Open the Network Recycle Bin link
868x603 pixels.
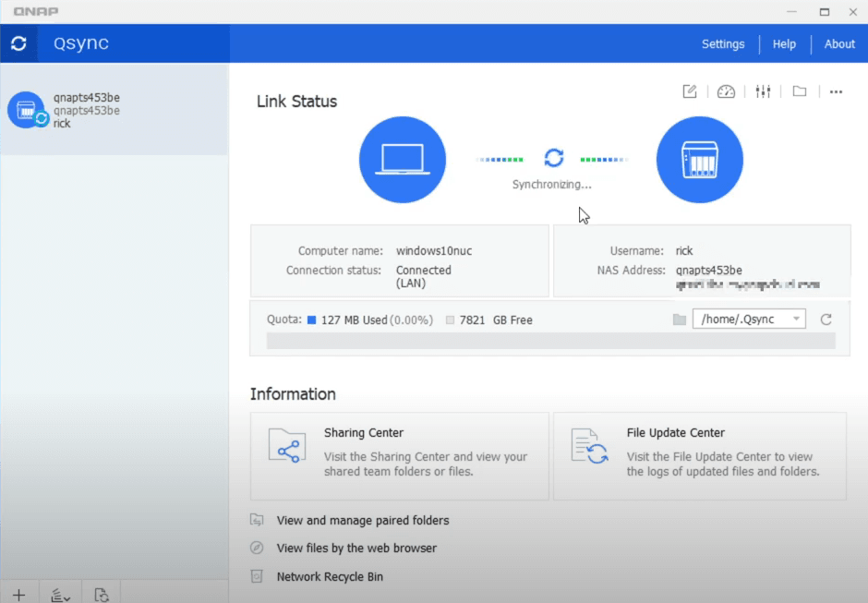pyautogui.click(x=330, y=577)
